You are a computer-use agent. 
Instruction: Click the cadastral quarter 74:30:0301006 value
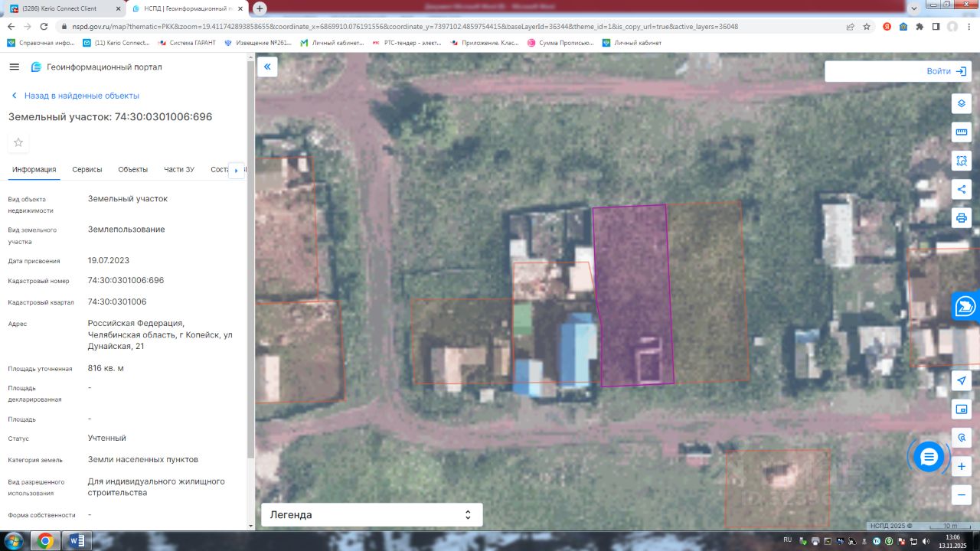pos(117,302)
